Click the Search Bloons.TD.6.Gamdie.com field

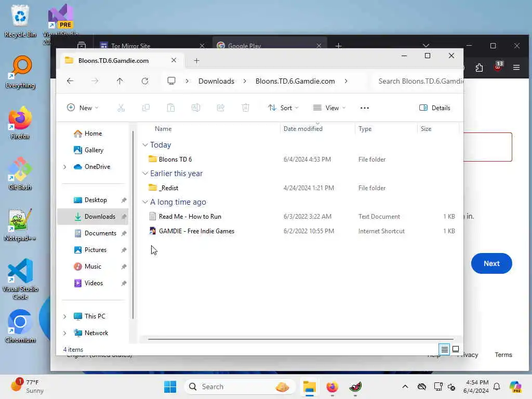tap(418, 81)
